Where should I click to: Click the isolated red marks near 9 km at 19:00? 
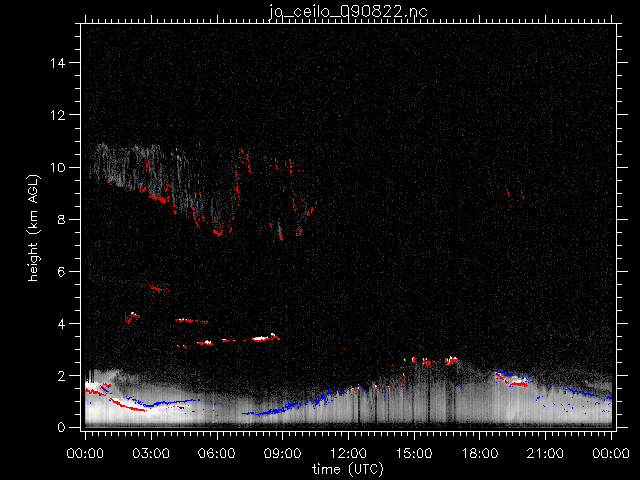click(514, 194)
